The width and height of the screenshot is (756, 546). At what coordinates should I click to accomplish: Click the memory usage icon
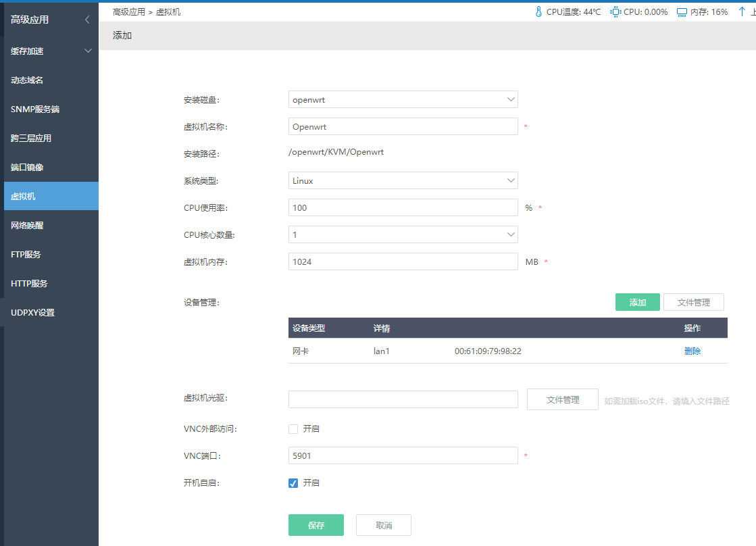point(682,12)
